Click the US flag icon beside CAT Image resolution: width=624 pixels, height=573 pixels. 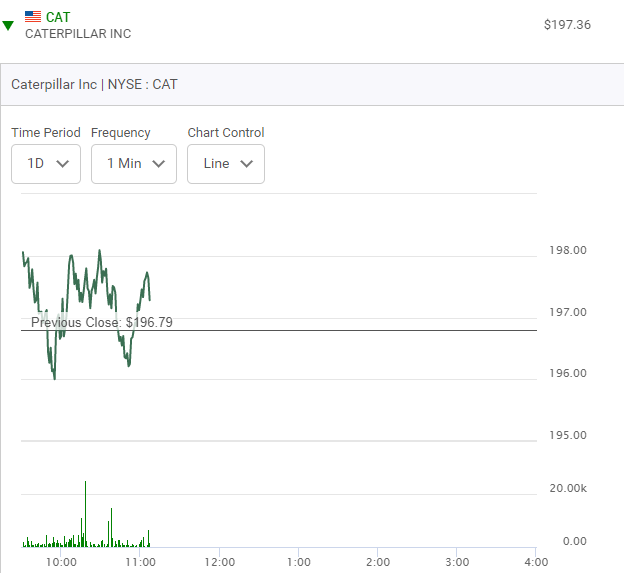(33, 16)
